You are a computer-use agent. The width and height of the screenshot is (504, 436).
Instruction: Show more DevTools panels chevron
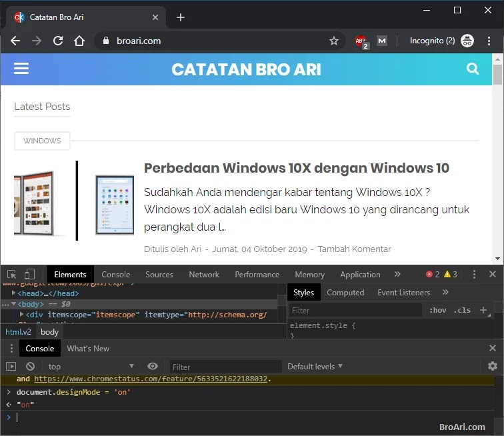tap(397, 274)
